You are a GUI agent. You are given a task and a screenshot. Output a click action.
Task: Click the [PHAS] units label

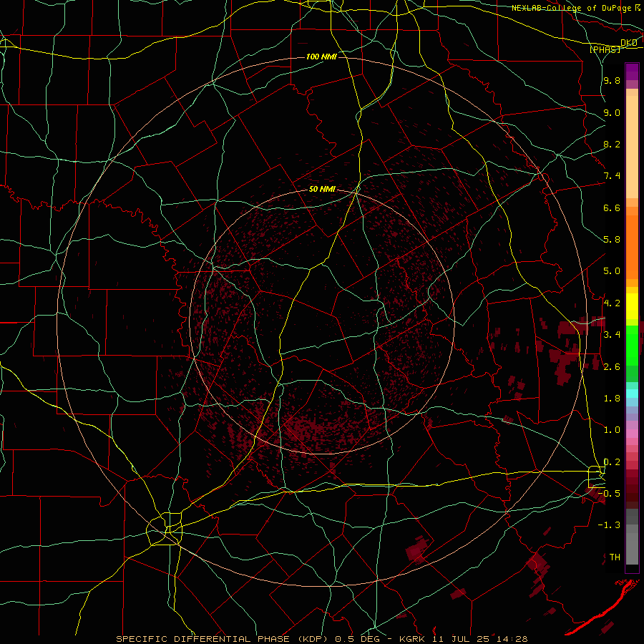coord(605,49)
